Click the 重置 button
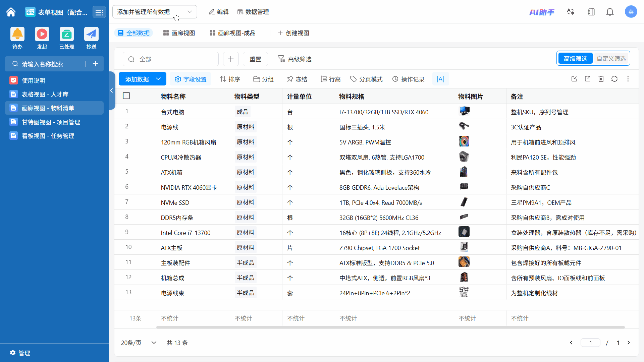The height and width of the screenshot is (362, 644). pos(255,59)
